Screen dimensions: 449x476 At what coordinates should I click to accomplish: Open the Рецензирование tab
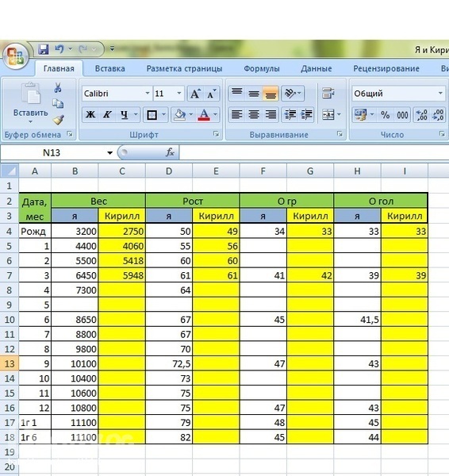(386, 68)
